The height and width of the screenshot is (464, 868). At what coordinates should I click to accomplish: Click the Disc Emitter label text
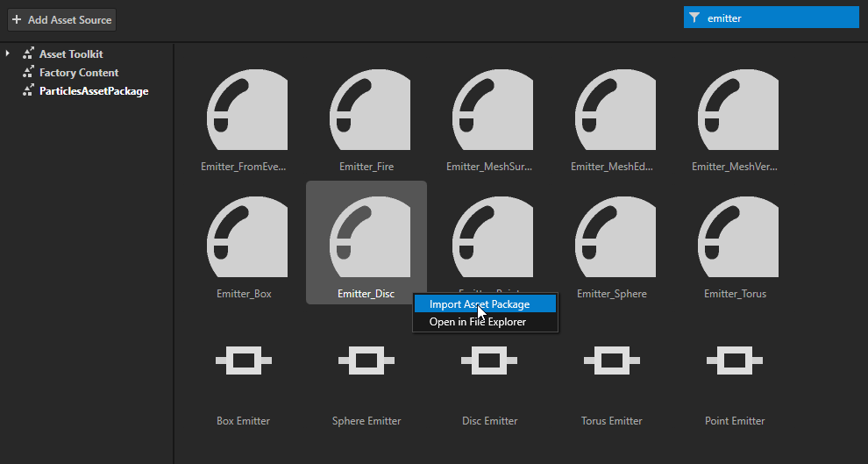(490, 421)
